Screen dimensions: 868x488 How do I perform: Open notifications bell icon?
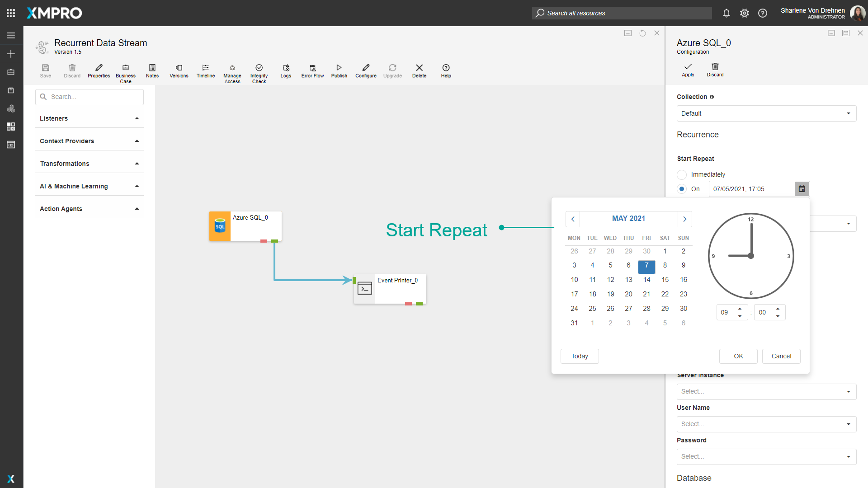pyautogui.click(x=726, y=13)
